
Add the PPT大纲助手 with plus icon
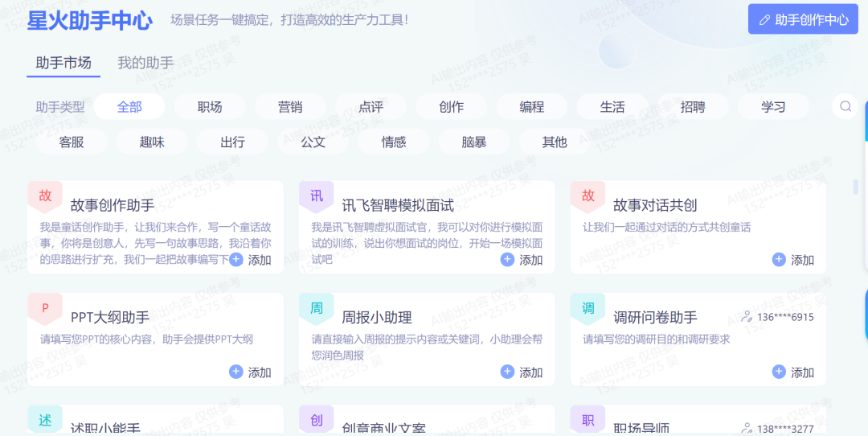(235, 372)
